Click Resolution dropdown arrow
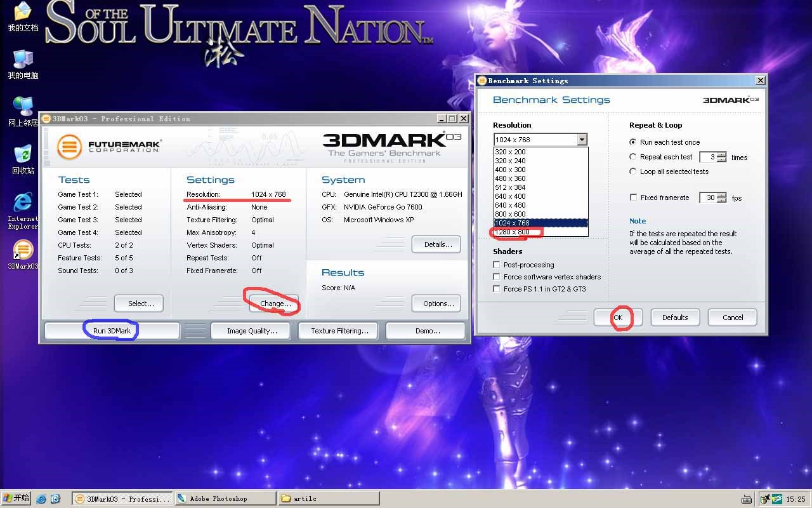Image resolution: width=812 pixels, height=508 pixels. [582, 140]
